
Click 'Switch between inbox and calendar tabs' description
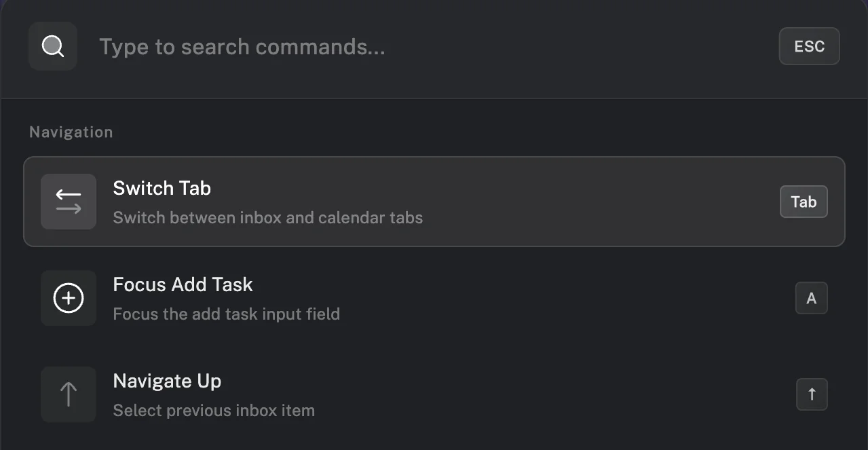click(267, 218)
